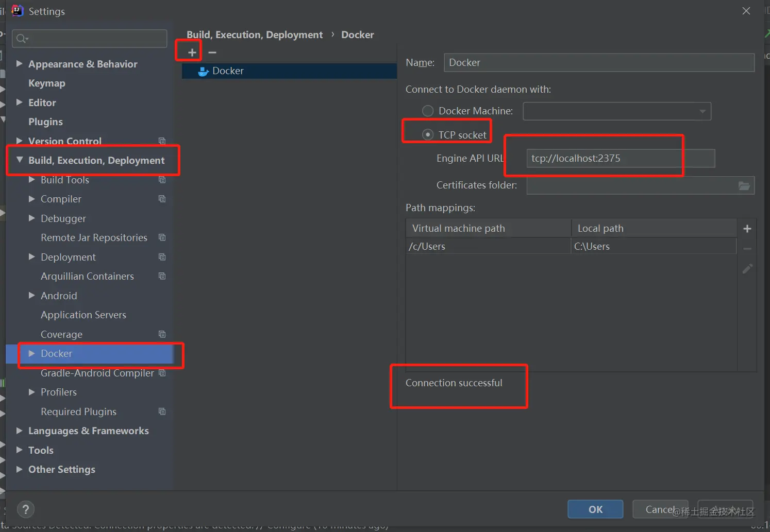Screen dimensions: 770x532
Task: Click the Virtual machine path column header
Action: point(489,228)
